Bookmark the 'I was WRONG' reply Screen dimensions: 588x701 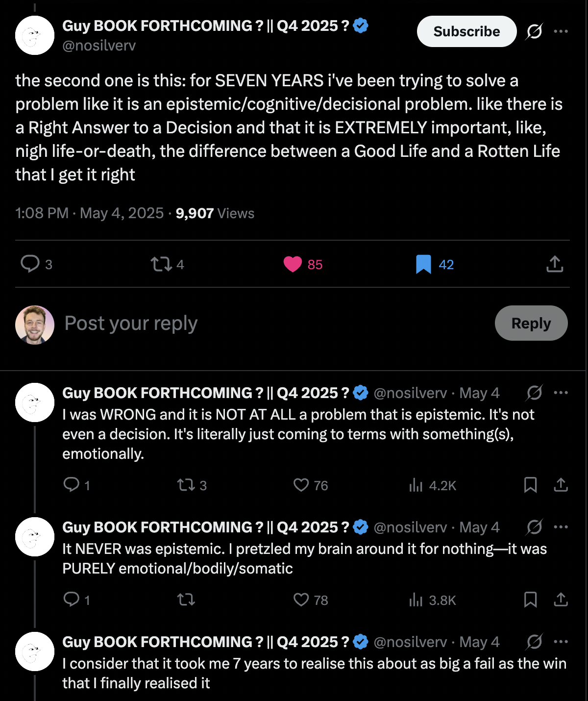pyautogui.click(x=530, y=485)
